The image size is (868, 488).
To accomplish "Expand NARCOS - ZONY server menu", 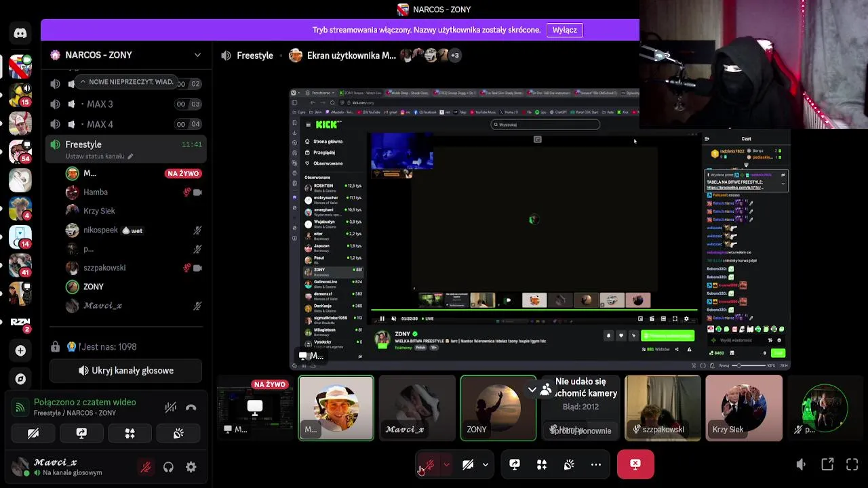I will pyautogui.click(x=197, y=55).
